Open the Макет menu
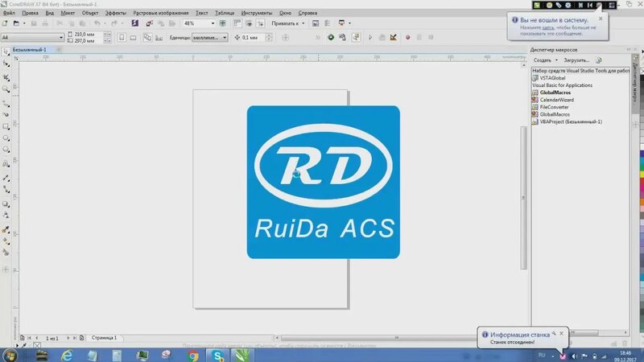This screenshot has width=644, height=362. (x=68, y=13)
